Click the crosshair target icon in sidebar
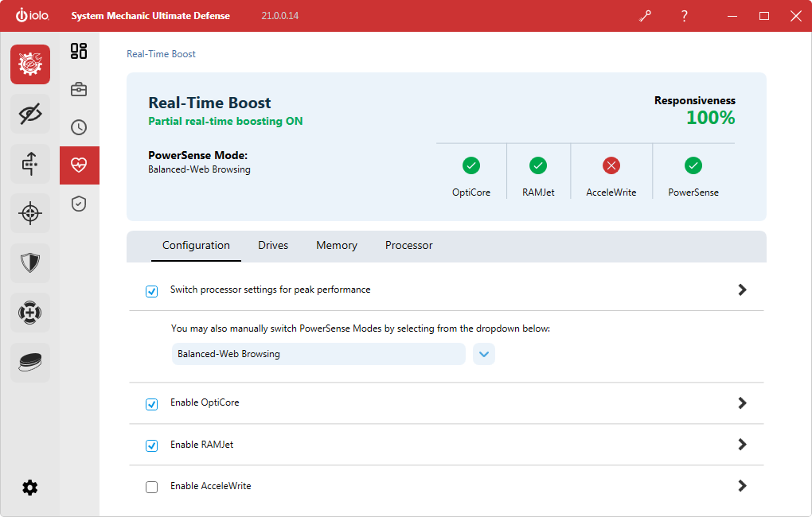This screenshot has height=517, width=812. [x=30, y=213]
